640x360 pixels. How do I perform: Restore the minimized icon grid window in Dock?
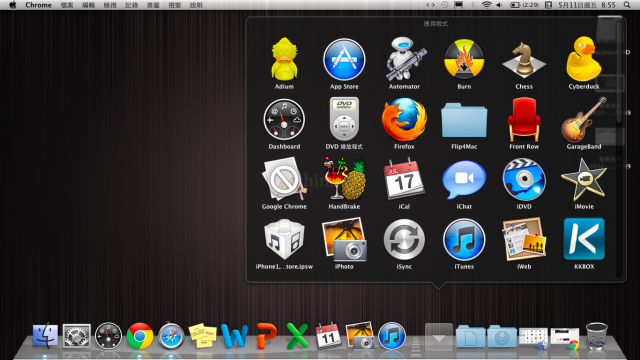[533, 338]
